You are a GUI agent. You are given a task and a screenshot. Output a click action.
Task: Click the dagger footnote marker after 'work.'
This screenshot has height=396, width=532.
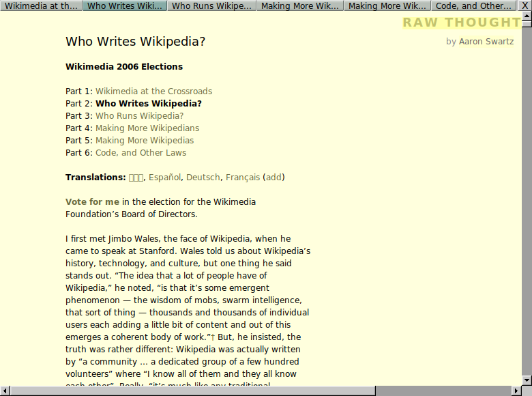point(213,337)
